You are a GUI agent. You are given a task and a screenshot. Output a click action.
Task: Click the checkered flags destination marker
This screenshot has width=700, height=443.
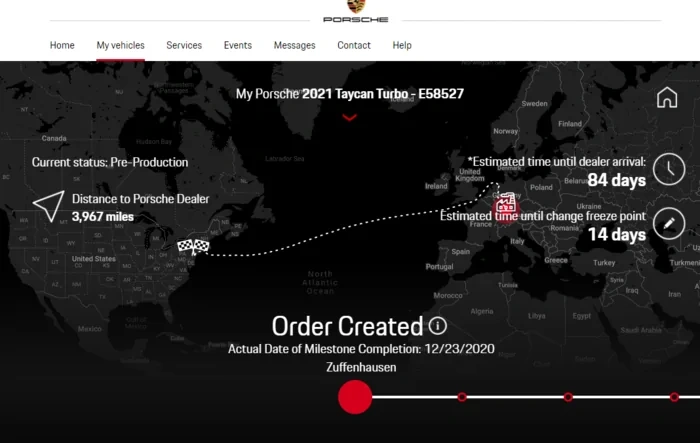(193, 246)
